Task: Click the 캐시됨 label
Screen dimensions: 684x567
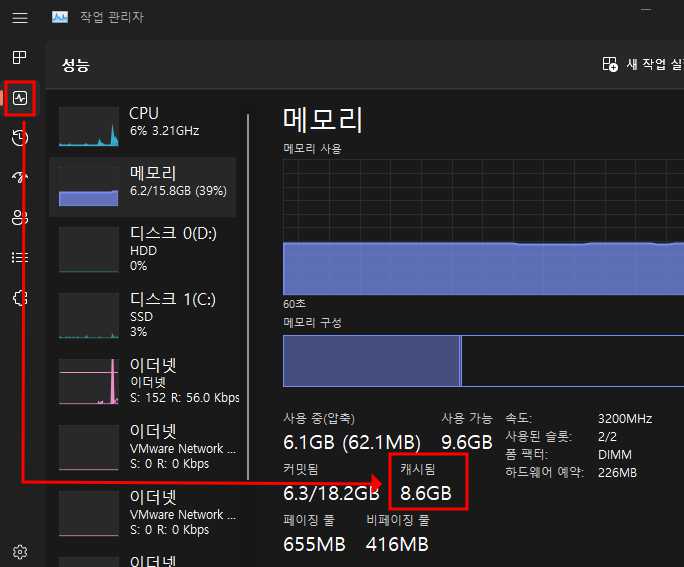Action: 418,469
